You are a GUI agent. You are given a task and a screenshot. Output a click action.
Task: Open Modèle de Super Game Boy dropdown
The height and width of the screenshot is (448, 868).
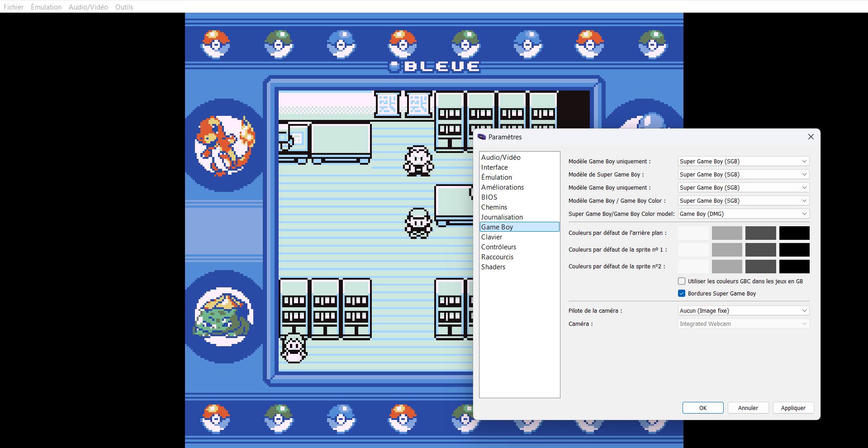(743, 174)
